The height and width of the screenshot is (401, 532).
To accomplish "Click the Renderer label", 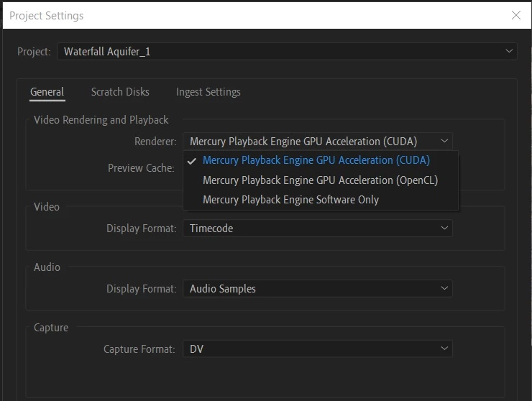I will (x=155, y=142).
